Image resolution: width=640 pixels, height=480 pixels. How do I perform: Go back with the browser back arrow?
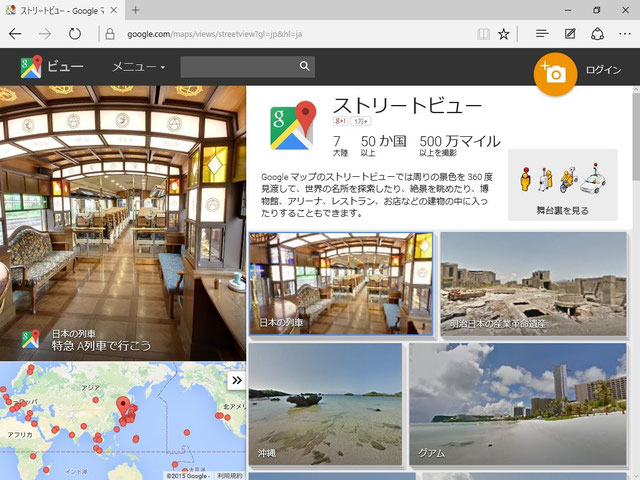click(x=16, y=34)
